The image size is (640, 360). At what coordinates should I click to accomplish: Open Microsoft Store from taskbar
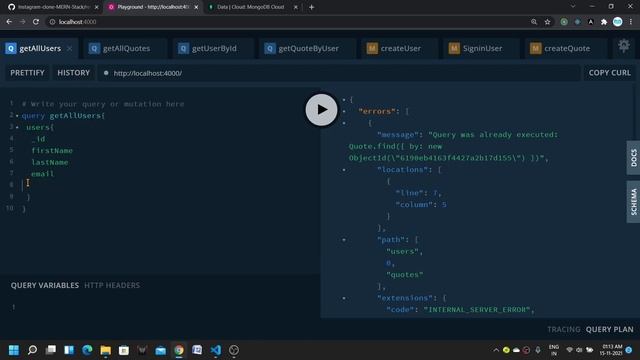124,350
